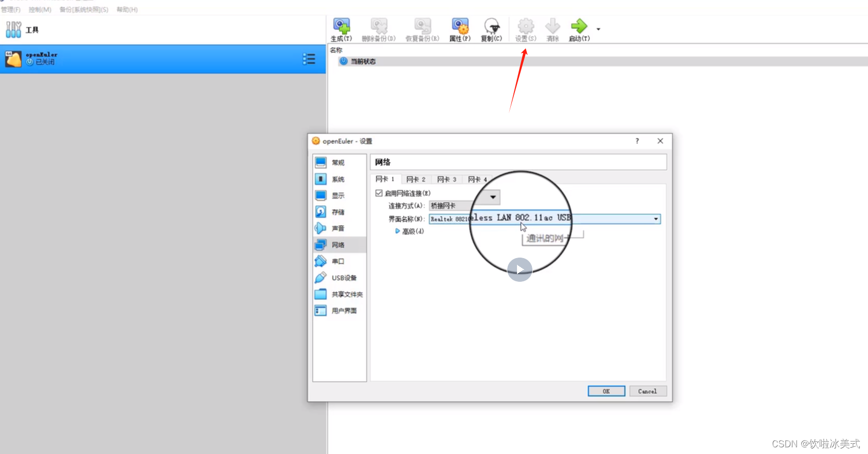Open USB设备 settings category

click(x=340, y=278)
